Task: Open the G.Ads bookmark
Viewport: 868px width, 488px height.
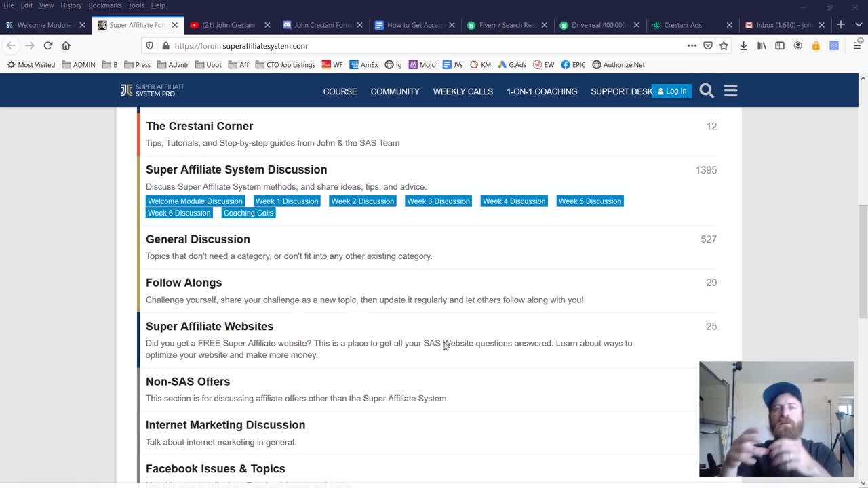Action: coord(512,65)
